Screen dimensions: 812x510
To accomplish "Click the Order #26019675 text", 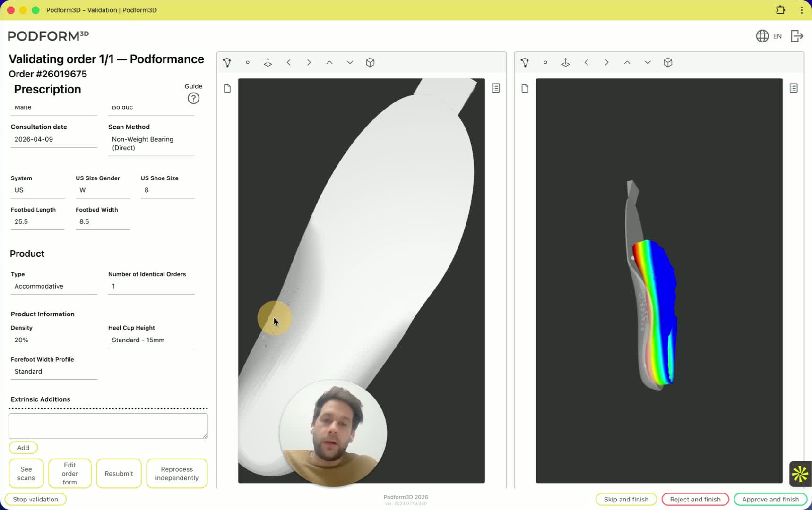I will click(x=48, y=74).
